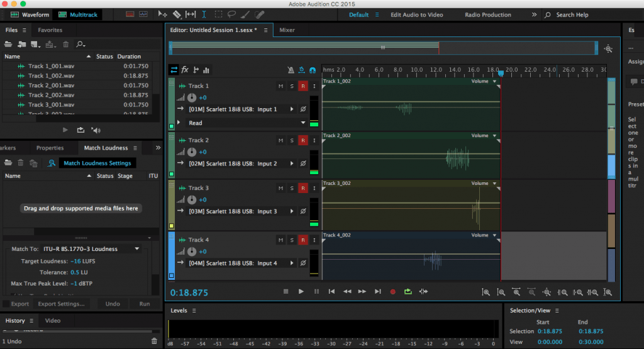This screenshot has width=644, height=349.
Task: Toggle the Loop Playback icon
Action: pos(408,292)
